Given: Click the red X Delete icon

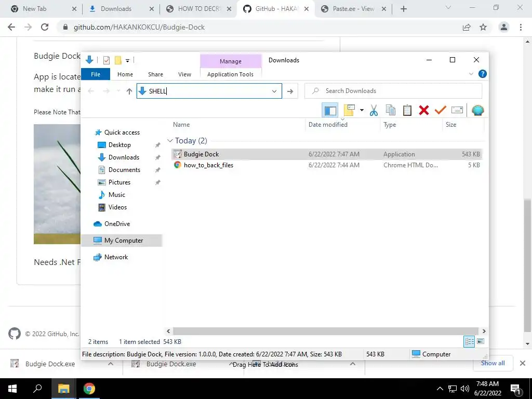Looking at the screenshot, I should [x=424, y=110].
